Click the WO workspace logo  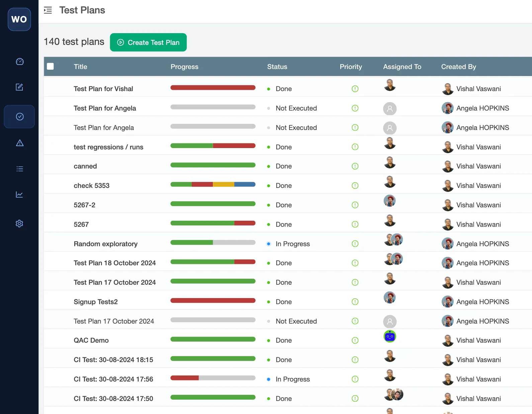click(x=19, y=19)
